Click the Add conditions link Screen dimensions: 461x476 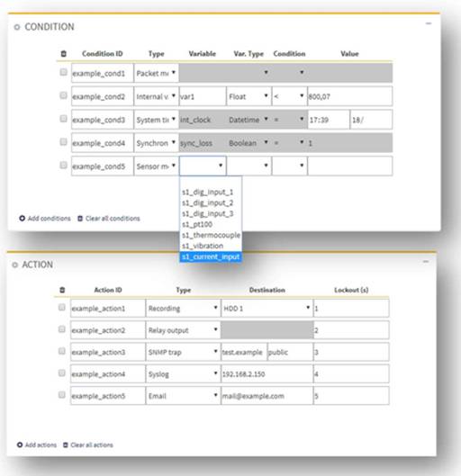click(49, 219)
